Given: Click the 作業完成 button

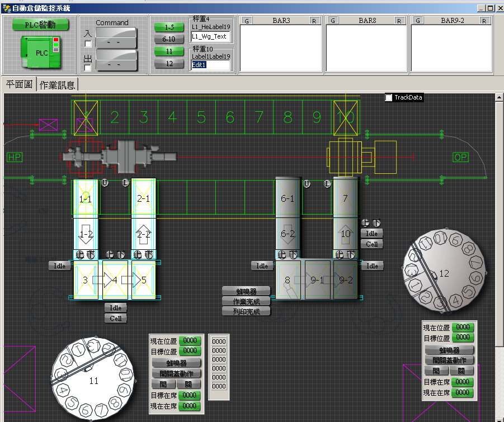Looking at the screenshot, I should pos(246,301).
